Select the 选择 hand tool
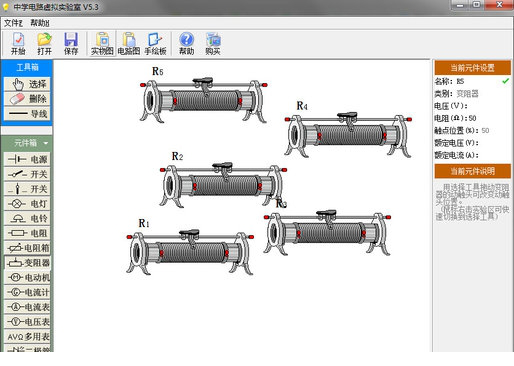The width and height of the screenshot is (514, 366). 27,84
